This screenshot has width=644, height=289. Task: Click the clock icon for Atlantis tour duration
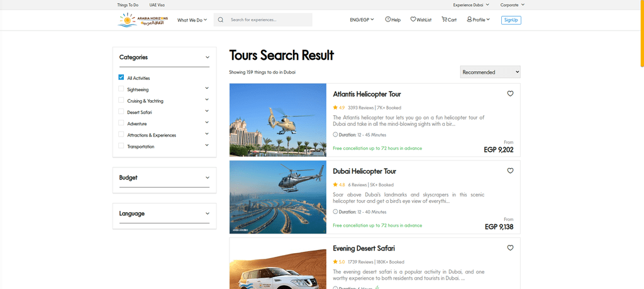(x=335, y=135)
